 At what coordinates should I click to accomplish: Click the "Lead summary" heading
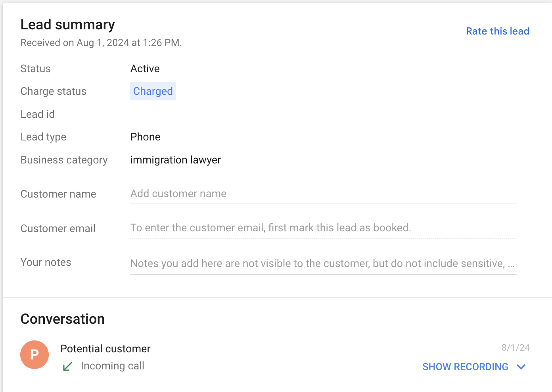[67, 24]
